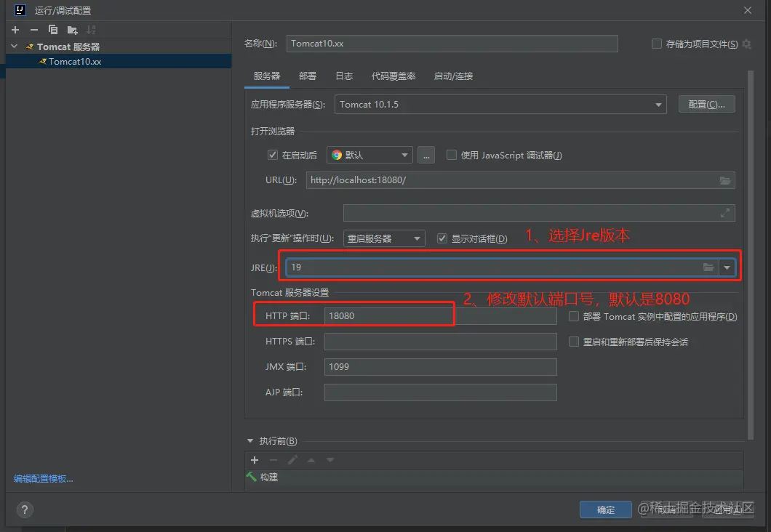Enable 重启和重新部署后保持会话
771x532 pixels.
click(x=573, y=342)
